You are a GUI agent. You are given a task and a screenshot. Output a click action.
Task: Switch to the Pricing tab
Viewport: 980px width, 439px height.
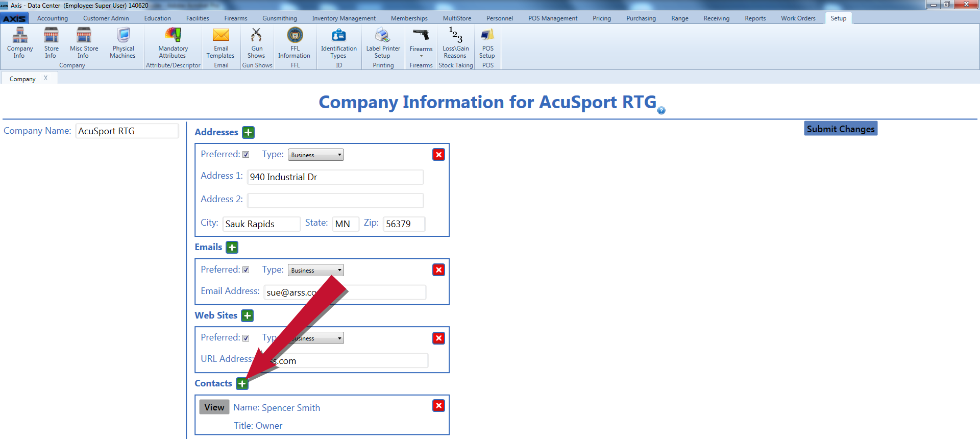point(601,18)
